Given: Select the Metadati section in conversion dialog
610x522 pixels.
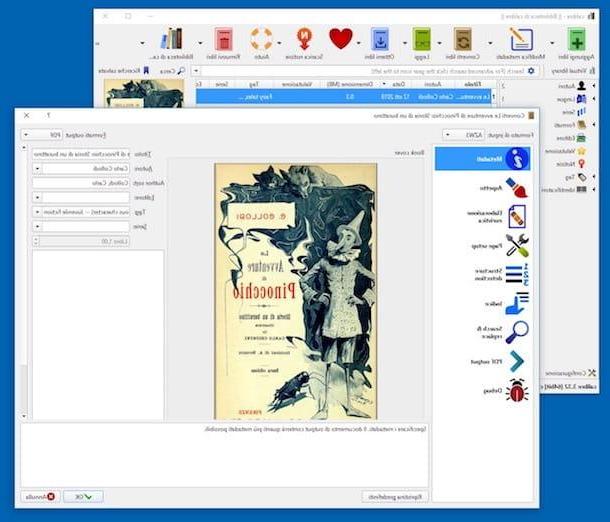Looking at the screenshot, I should click(x=482, y=159).
